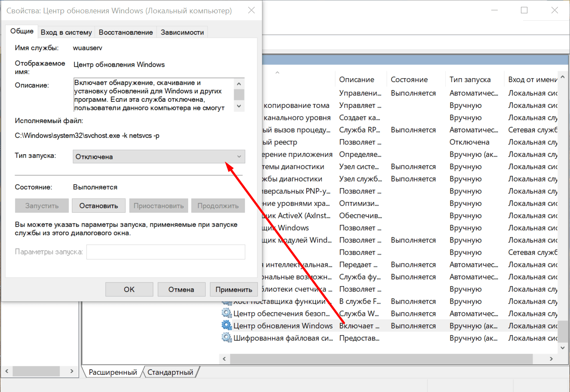Click Отключена startup type in service list
The height and width of the screenshot is (392, 570).
click(469, 142)
